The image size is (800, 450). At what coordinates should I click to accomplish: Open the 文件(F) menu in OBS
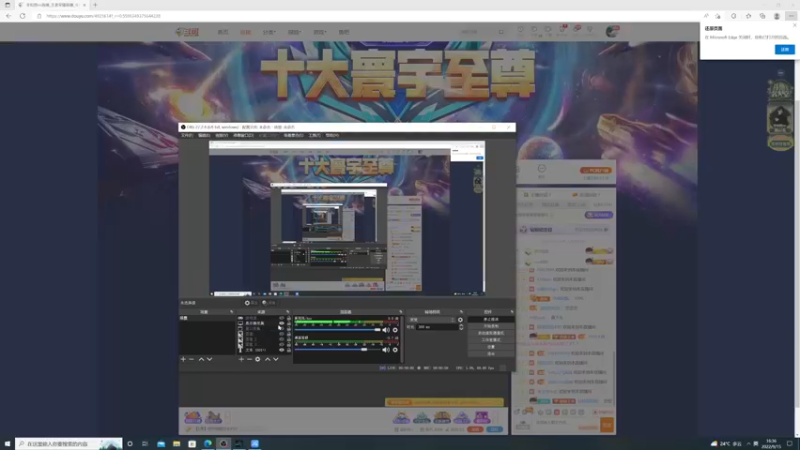pos(187,135)
